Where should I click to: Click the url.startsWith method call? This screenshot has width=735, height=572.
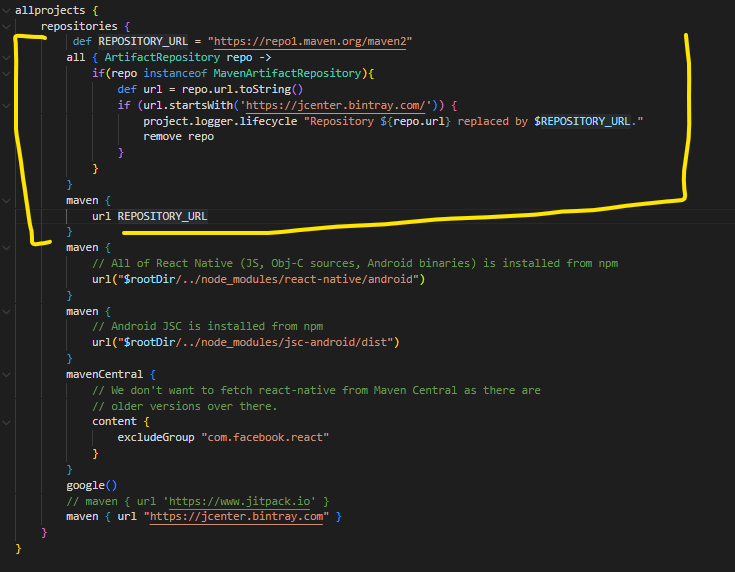pyautogui.click(x=188, y=105)
